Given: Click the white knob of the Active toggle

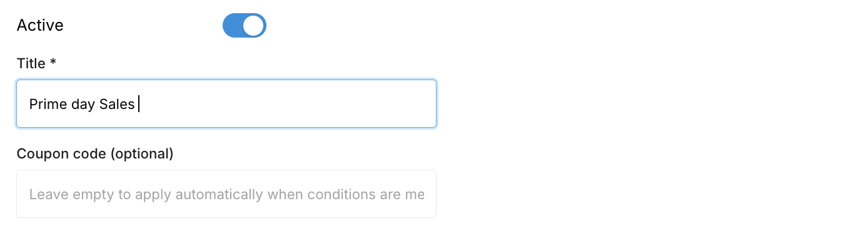Looking at the screenshot, I should pyautogui.click(x=254, y=26).
